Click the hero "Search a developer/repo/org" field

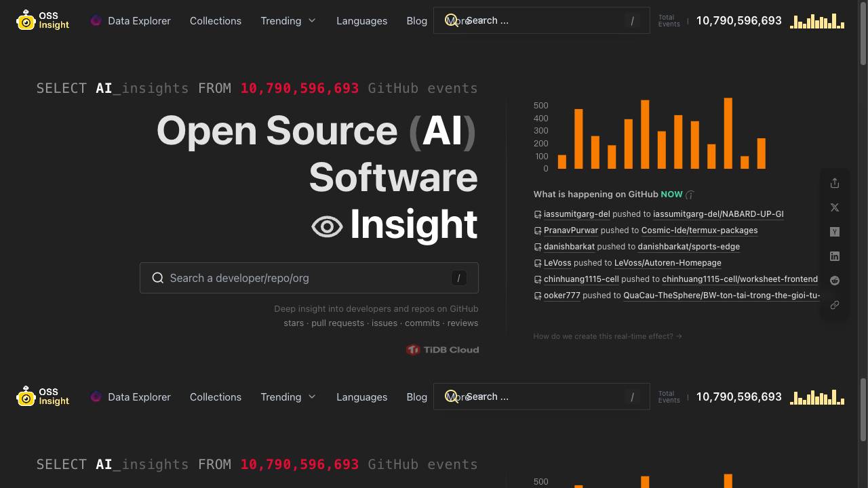[x=309, y=278]
